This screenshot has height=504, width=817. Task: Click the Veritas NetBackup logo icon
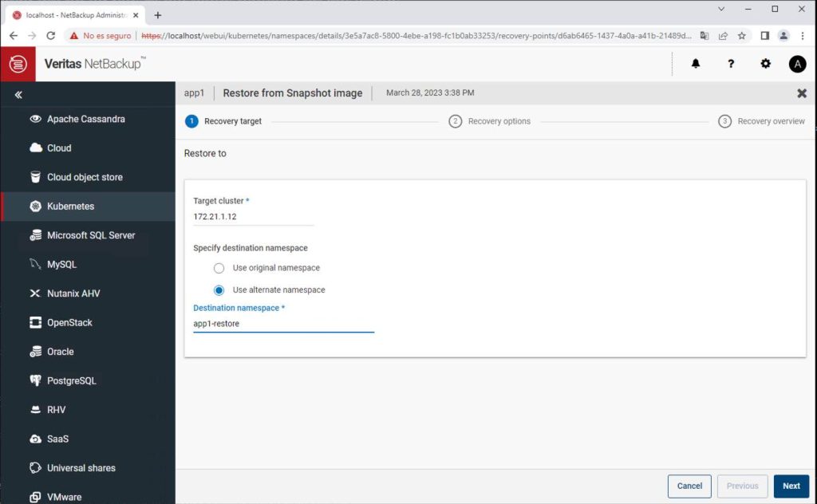coord(18,64)
